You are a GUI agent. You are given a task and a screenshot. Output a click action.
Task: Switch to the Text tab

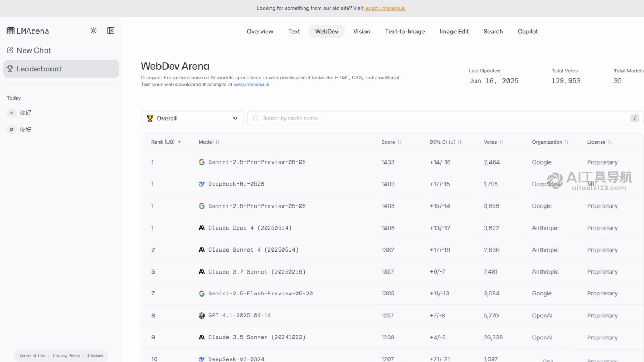pos(294,31)
